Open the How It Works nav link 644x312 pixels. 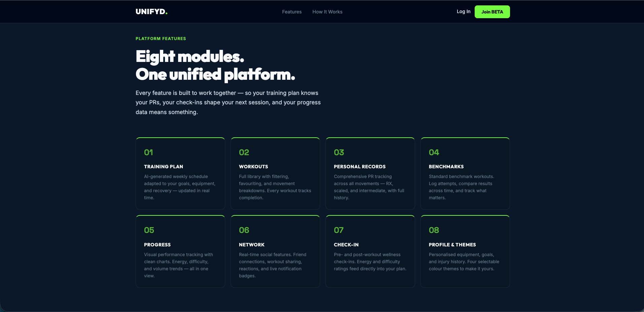click(x=327, y=12)
